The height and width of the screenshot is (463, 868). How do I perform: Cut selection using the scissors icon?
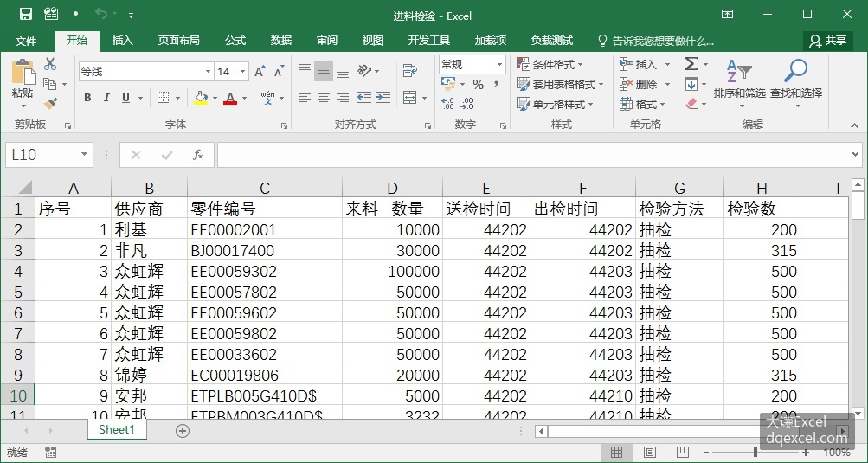click(x=50, y=64)
